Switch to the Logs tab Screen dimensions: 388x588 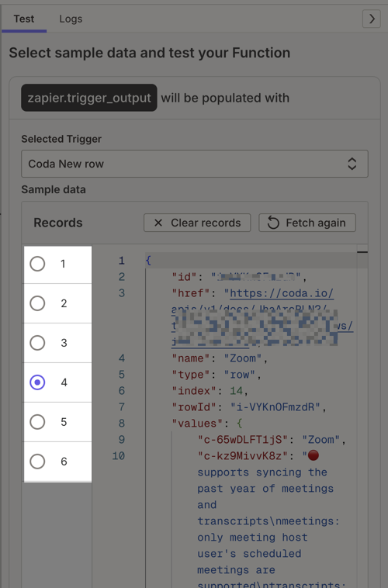(71, 19)
